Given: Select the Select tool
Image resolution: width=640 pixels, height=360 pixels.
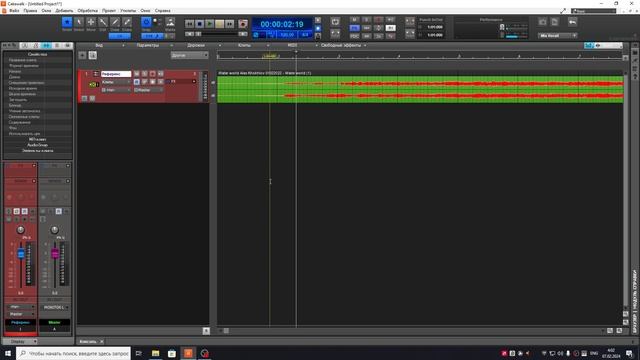Looking at the screenshot, I should pyautogui.click(x=79, y=22).
